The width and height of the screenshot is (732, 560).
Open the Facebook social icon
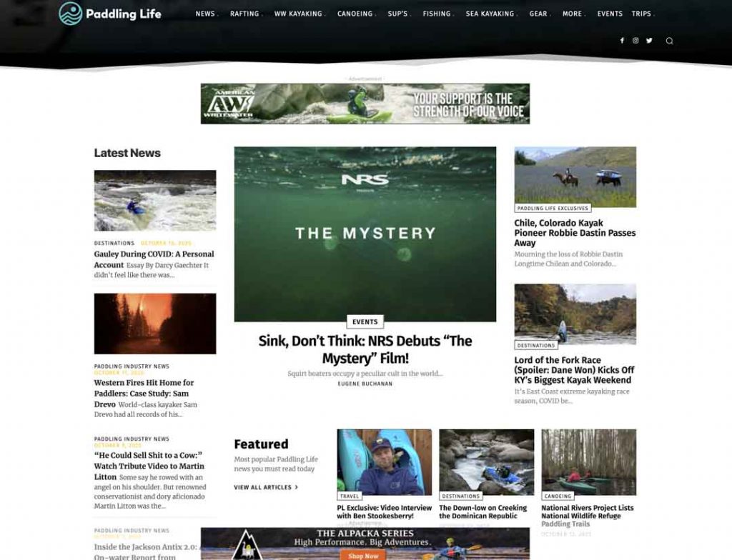click(622, 41)
